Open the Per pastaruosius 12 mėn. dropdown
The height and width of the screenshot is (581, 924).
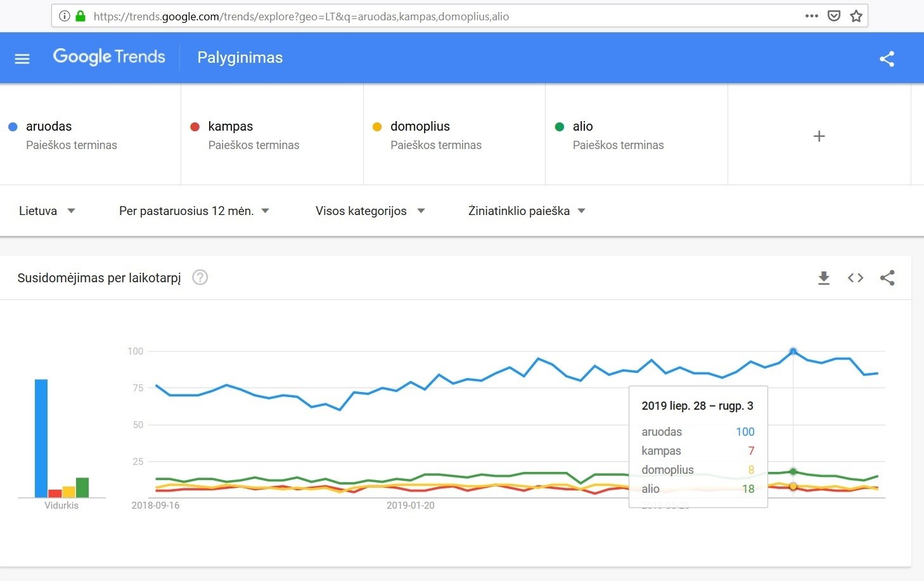coord(195,211)
